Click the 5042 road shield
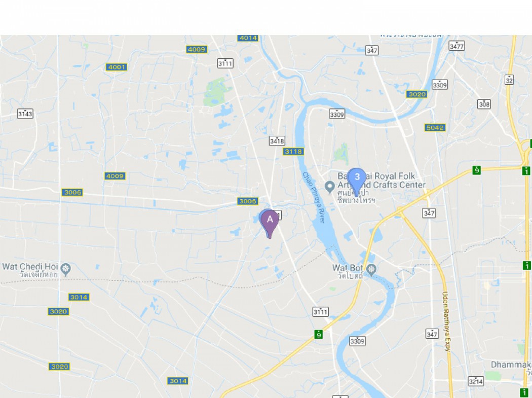The image size is (532, 398). 435,128
